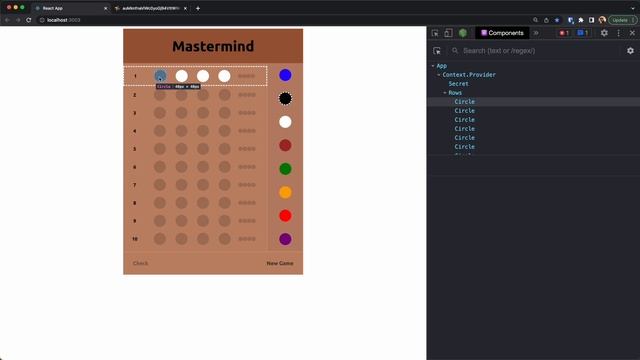Switch to the second browser tab
Screen dimensions: 640x360
150,8
